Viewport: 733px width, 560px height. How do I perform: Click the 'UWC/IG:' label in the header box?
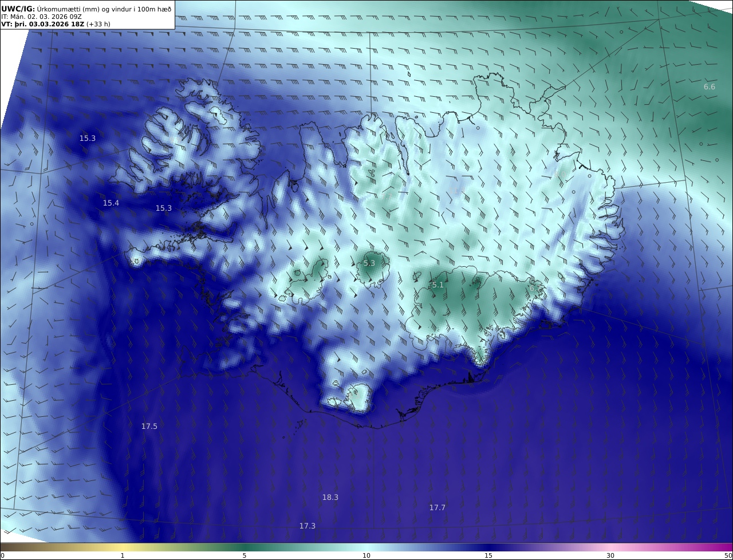tap(18, 9)
